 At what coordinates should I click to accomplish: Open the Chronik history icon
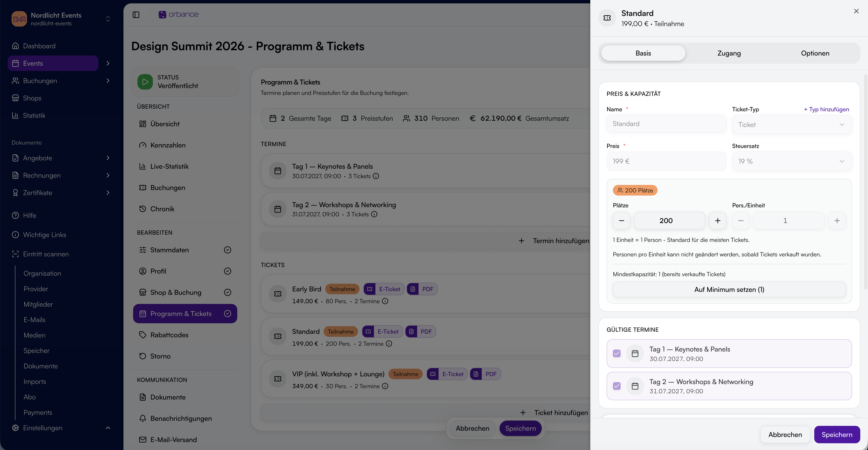pos(142,209)
